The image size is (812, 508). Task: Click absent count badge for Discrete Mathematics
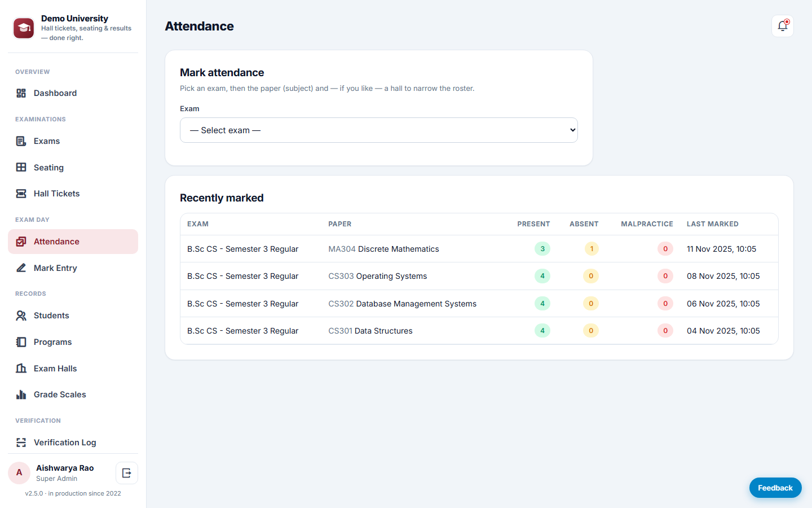[x=591, y=249]
